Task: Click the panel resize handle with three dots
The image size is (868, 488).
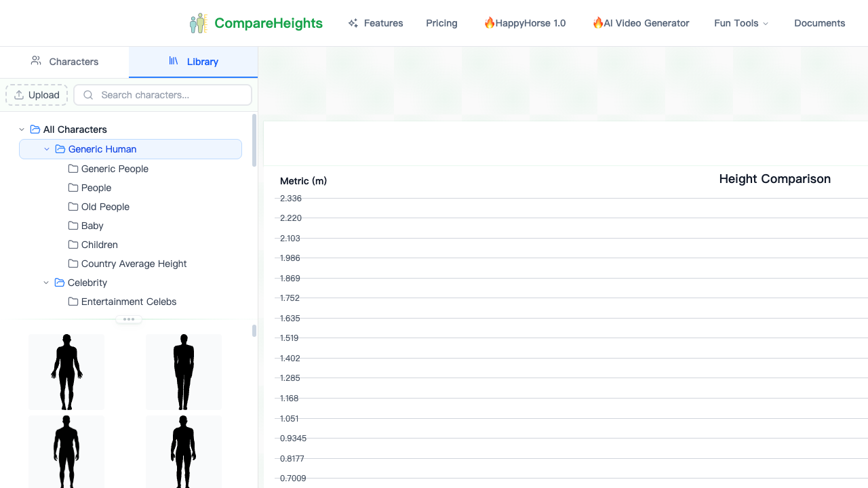Action: (129, 319)
